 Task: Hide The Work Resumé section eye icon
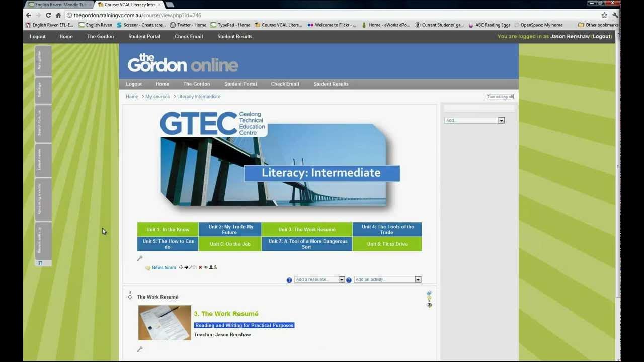point(429,305)
